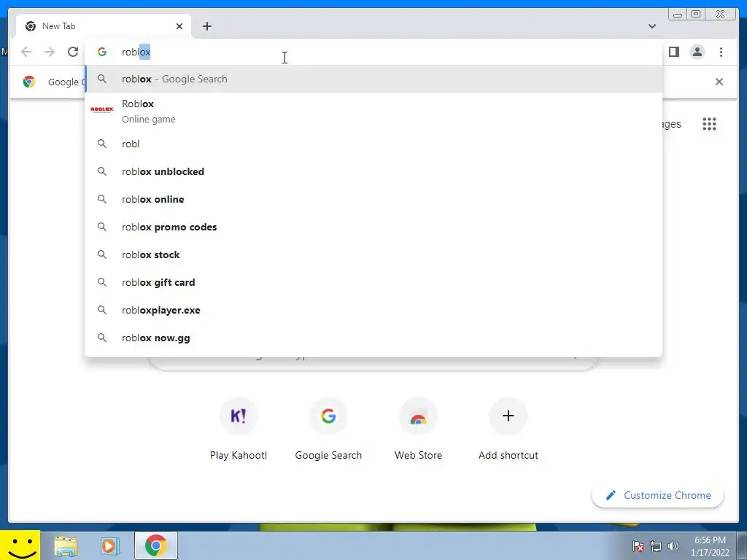This screenshot has width=747, height=560.
Task: Select 'roblox stock' suggestion
Action: click(373, 254)
